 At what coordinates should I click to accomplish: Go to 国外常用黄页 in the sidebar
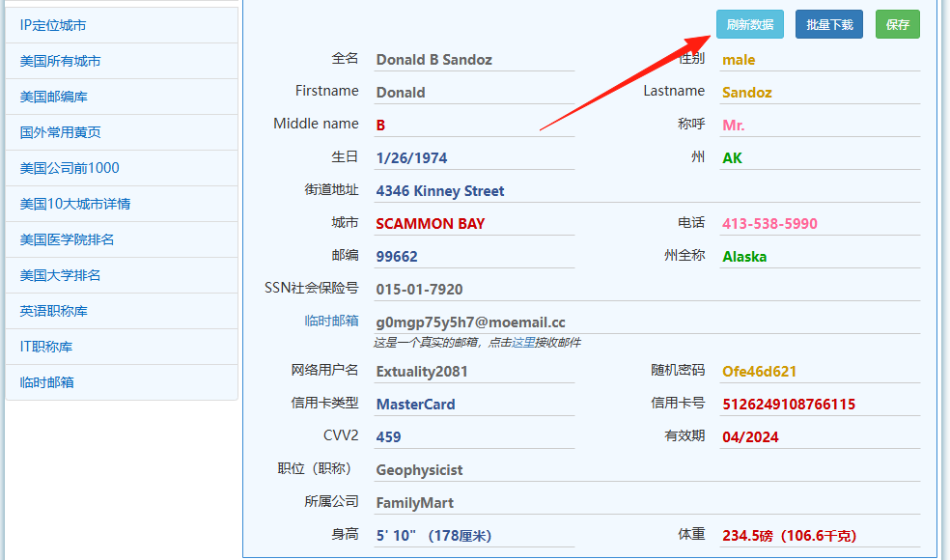click(122, 132)
